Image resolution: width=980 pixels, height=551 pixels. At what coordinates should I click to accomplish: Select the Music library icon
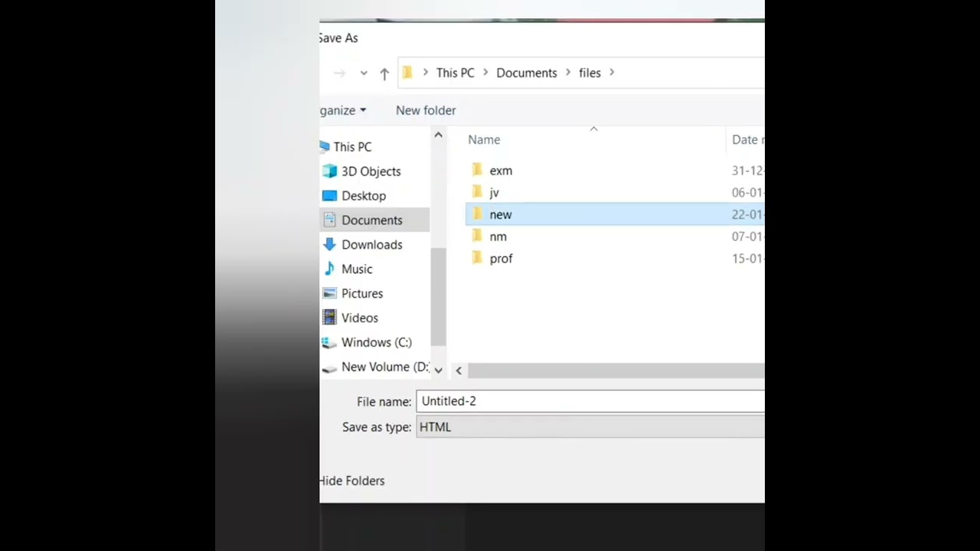330,269
